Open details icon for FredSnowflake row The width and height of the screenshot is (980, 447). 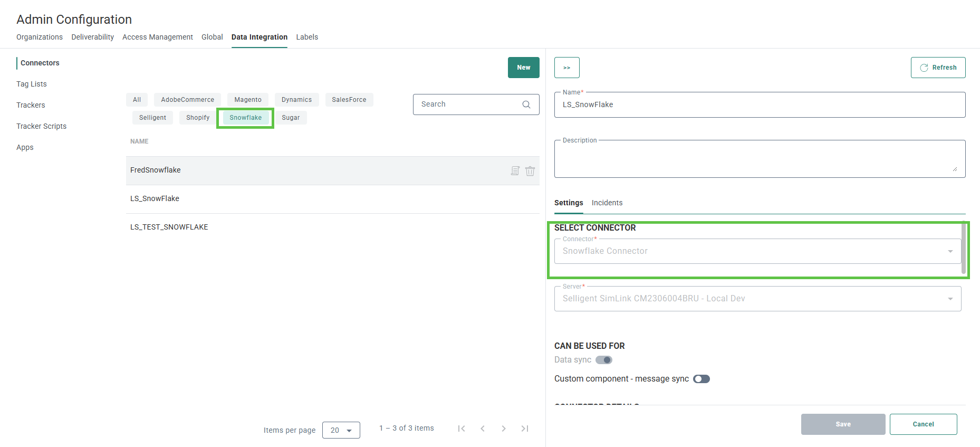[x=515, y=171]
